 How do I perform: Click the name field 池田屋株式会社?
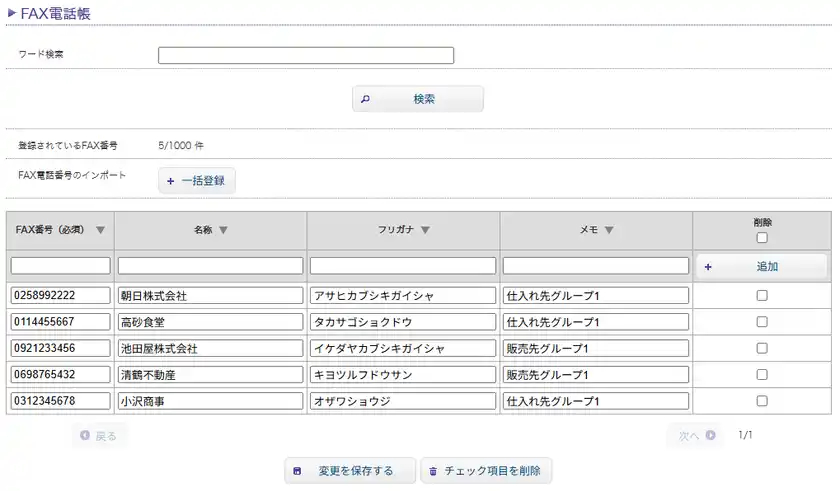pos(211,348)
